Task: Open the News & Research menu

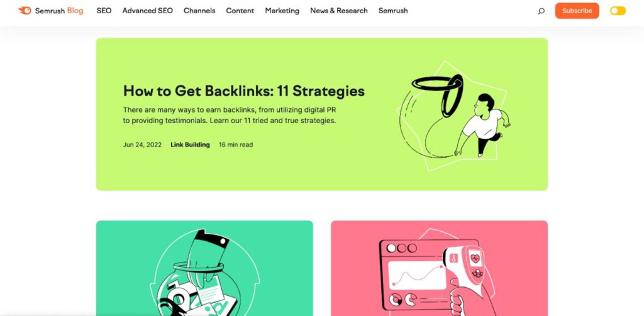Action: 339,11
